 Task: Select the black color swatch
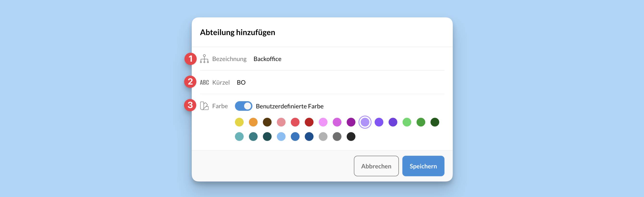[x=351, y=136]
